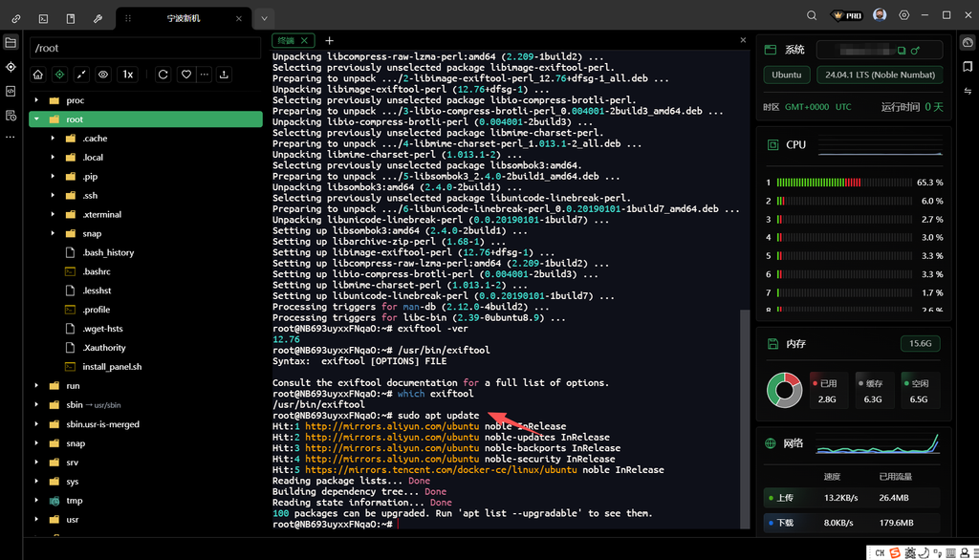Screen dimensions: 979x560
Task: Open favorites more menu dots
Action: (x=205, y=75)
